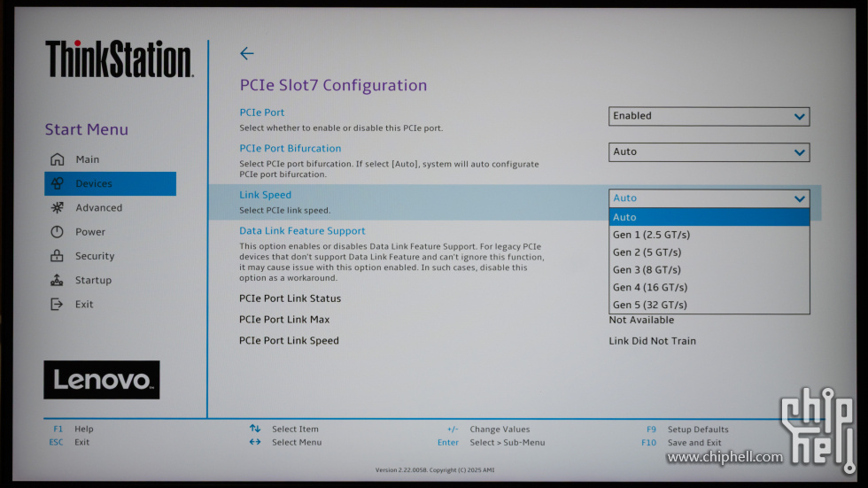Pick Gen 4 (16 GT/s) from list

(649, 288)
